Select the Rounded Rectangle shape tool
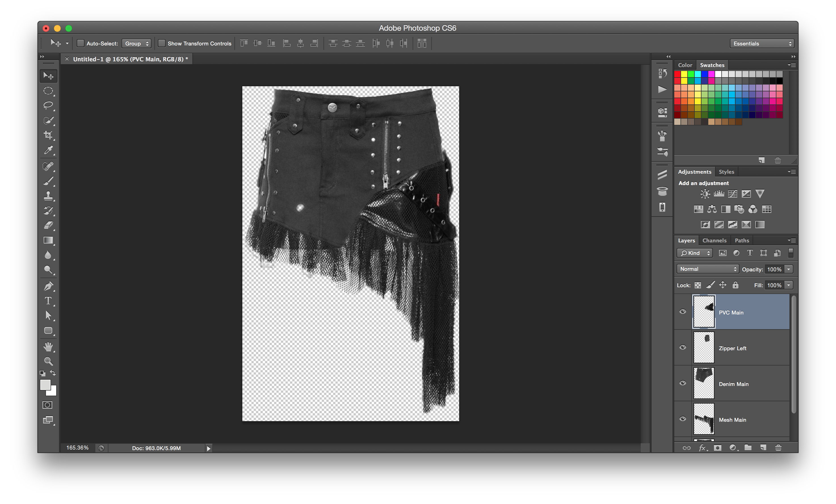This screenshot has height=504, width=836. 48,331
